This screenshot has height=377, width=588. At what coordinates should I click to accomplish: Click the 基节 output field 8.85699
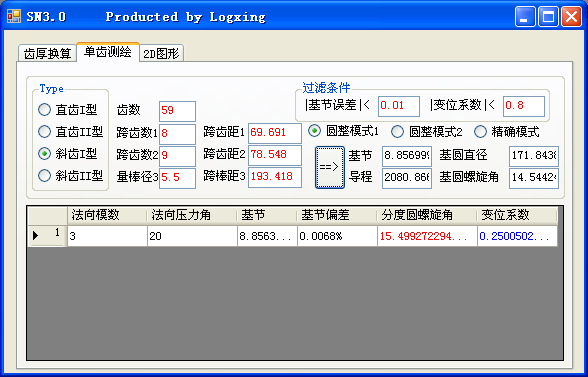coord(407,156)
